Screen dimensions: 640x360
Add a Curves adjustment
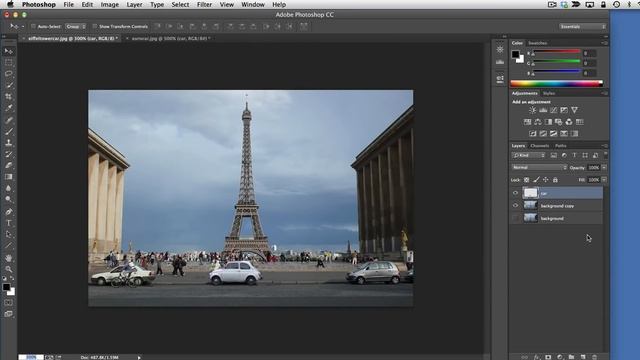click(x=553, y=110)
